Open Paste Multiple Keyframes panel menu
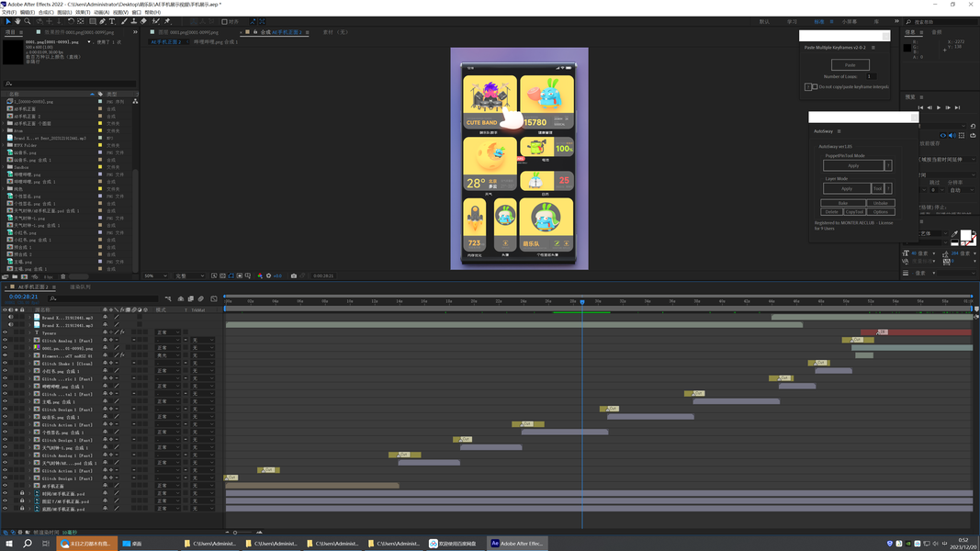This screenshot has width=980, height=551. [873, 48]
